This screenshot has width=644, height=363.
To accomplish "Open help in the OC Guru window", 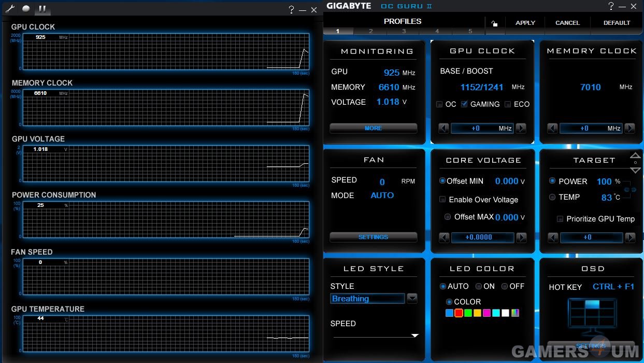I will (x=611, y=6).
